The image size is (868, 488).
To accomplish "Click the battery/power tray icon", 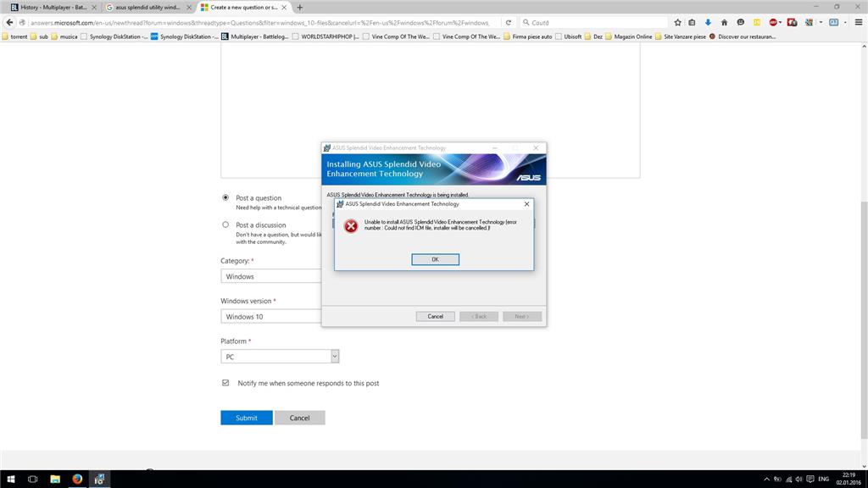I will (777, 480).
